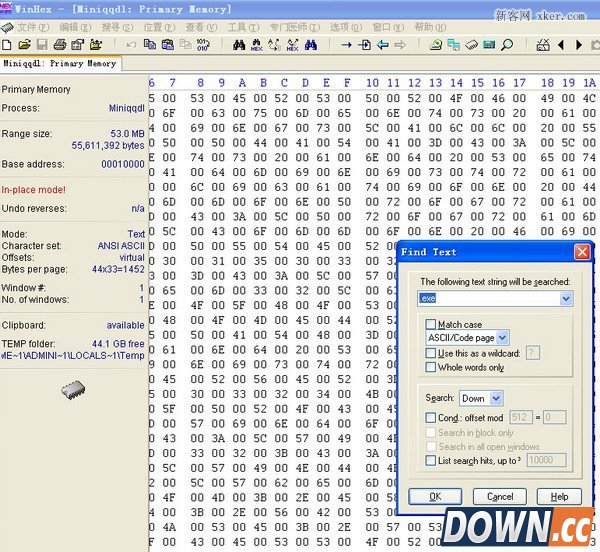Click the New file toolbar icon
The width and height of the screenshot is (600, 552).
point(8,45)
